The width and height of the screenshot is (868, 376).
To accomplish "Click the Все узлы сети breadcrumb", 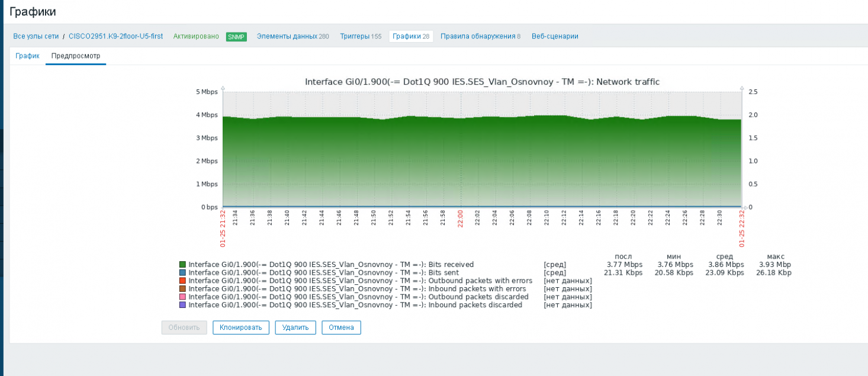I will point(36,36).
